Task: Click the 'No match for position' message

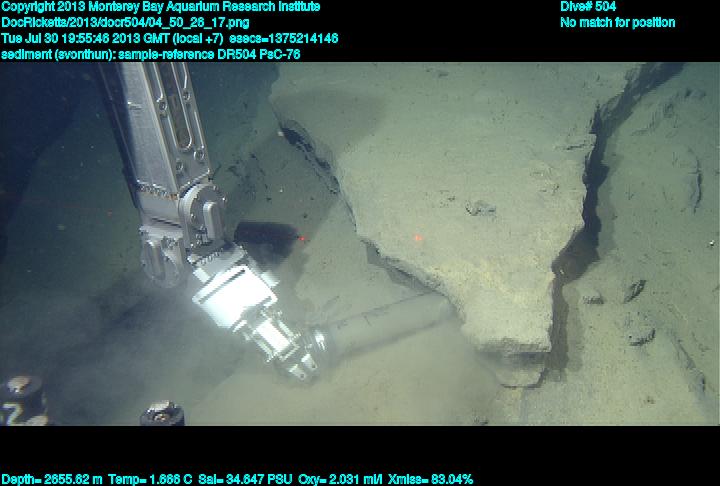Action: (x=618, y=23)
